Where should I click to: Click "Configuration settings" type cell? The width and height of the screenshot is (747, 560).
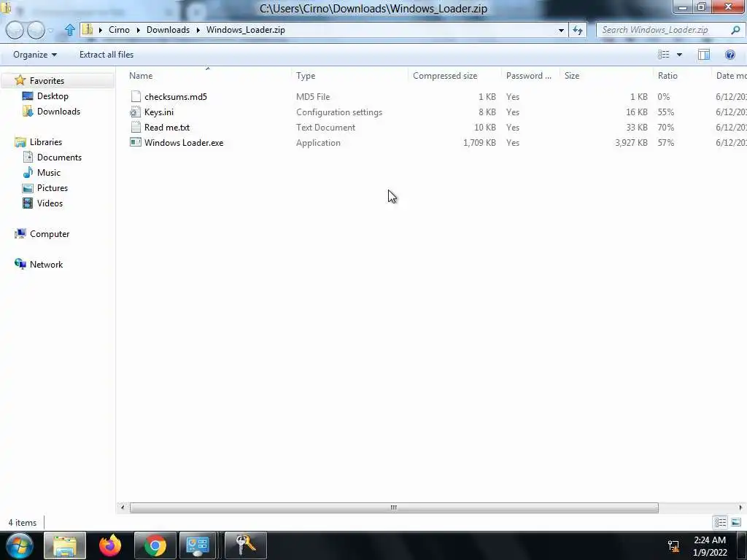pyautogui.click(x=339, y=112)
